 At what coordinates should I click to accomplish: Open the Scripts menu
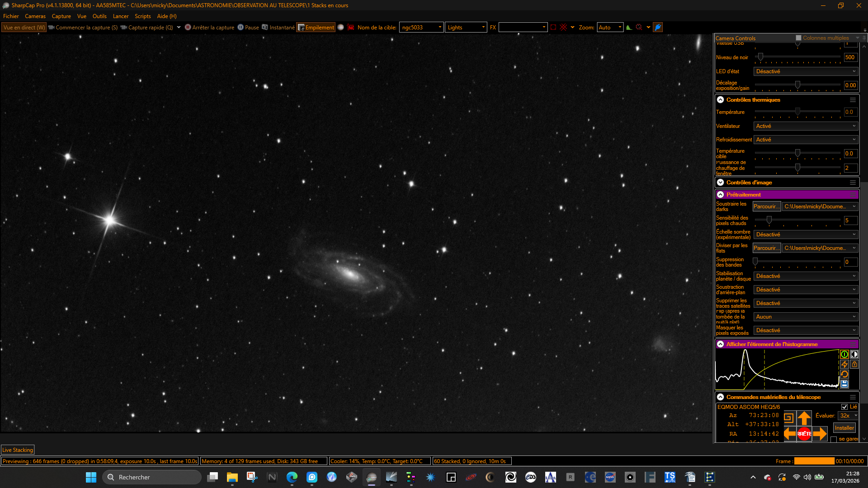click(142, 16)
